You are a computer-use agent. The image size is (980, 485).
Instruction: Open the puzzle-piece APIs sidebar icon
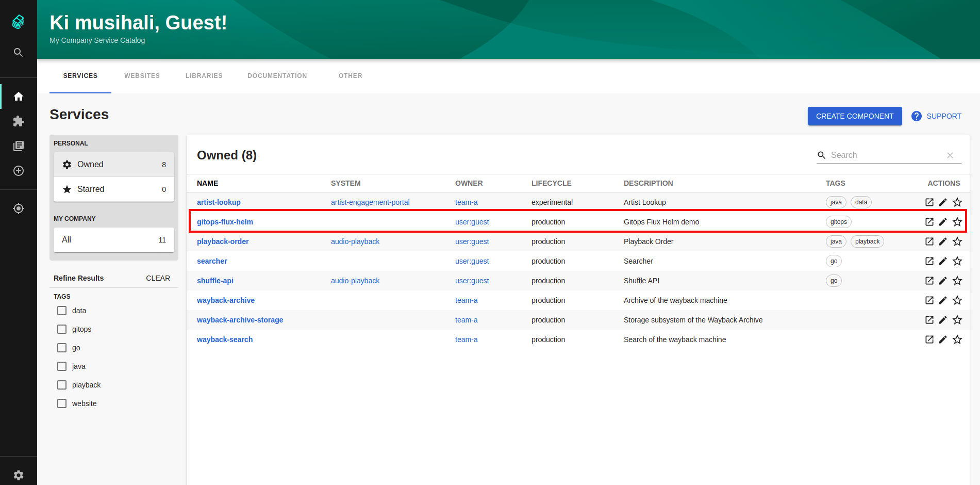(x=19, y=121)
